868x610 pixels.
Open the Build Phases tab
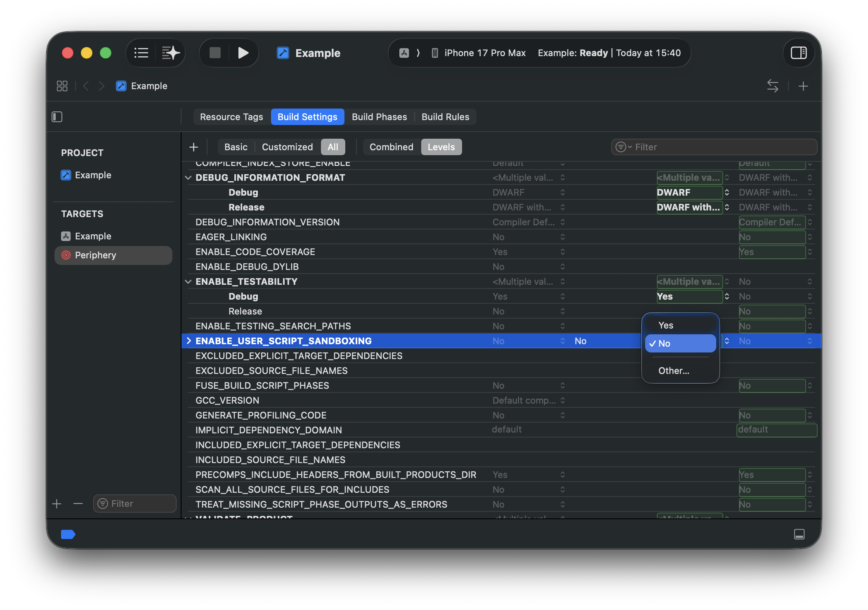pos(379,117)
